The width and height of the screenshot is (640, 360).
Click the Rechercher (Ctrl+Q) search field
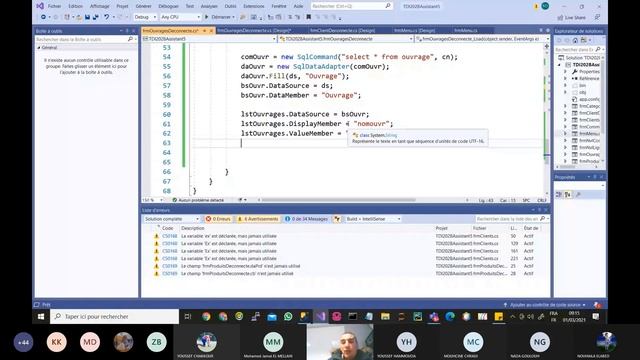click(x=351, y=6)
